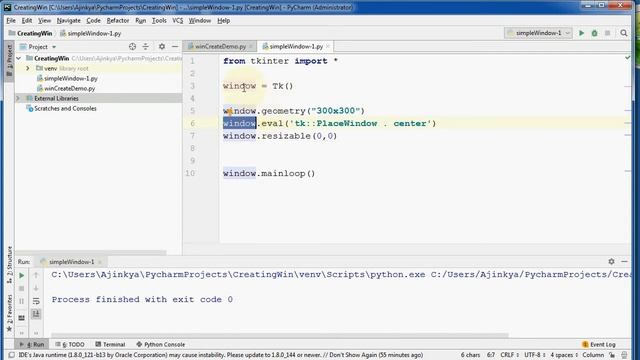
Task: Toggle the Structure side tool button
Action: point(9,265)
